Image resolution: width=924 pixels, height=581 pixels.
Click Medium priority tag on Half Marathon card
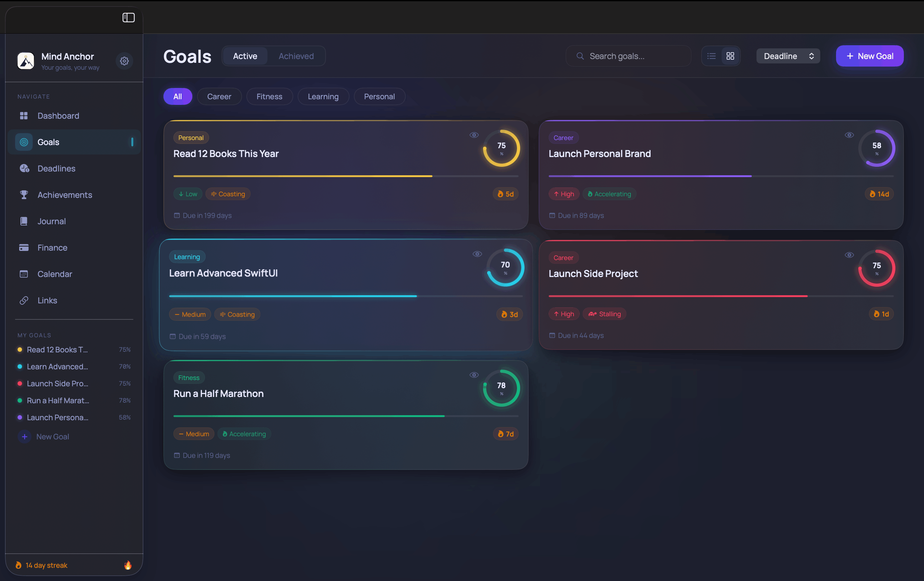pos(194,434)
